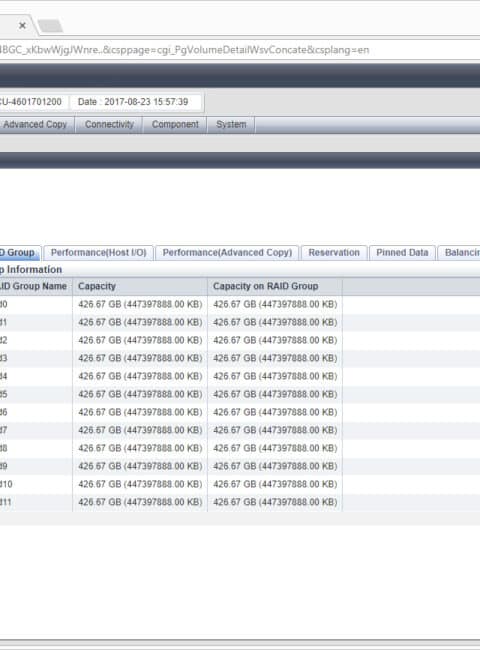Screen dimensions: 480x650
Task: Click Capacity on RAID Group value for d3
Action: [274, 358]
